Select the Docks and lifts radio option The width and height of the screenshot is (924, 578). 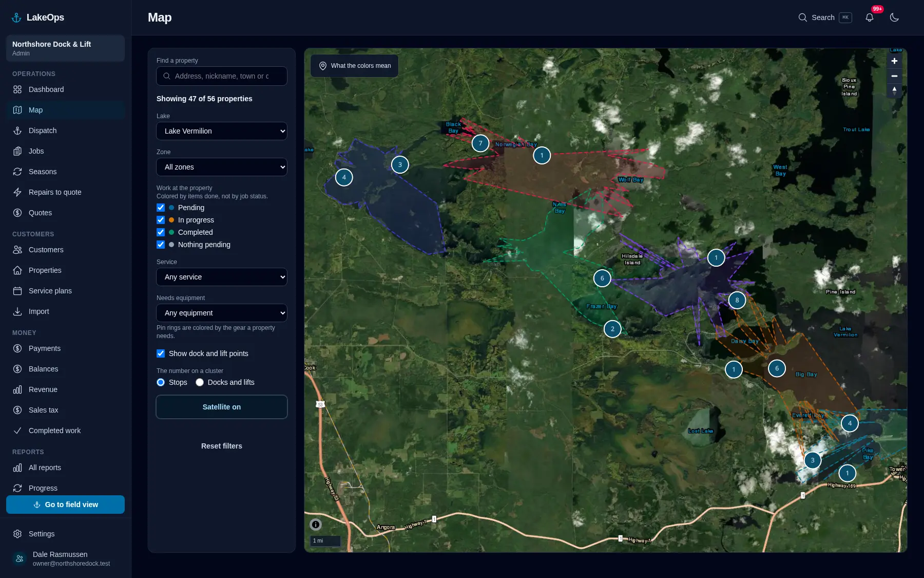click(200, 382)
